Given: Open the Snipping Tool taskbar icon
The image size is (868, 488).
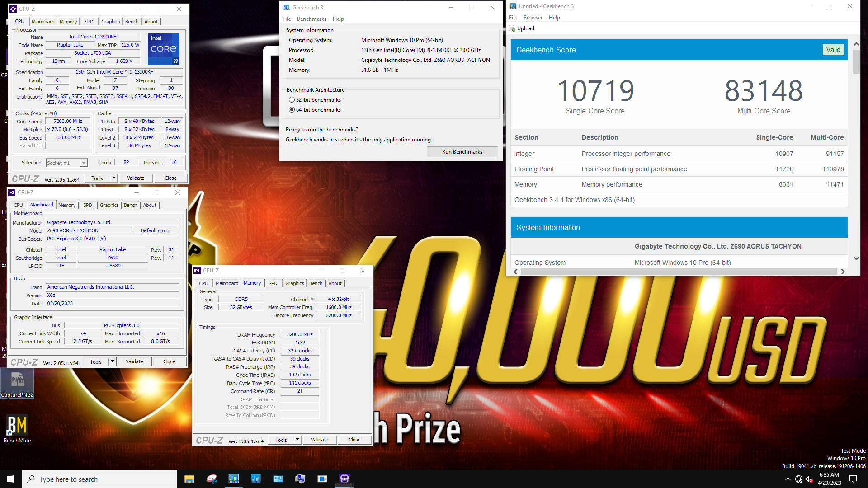Looking at the screenshot, I should click(212, 479).
